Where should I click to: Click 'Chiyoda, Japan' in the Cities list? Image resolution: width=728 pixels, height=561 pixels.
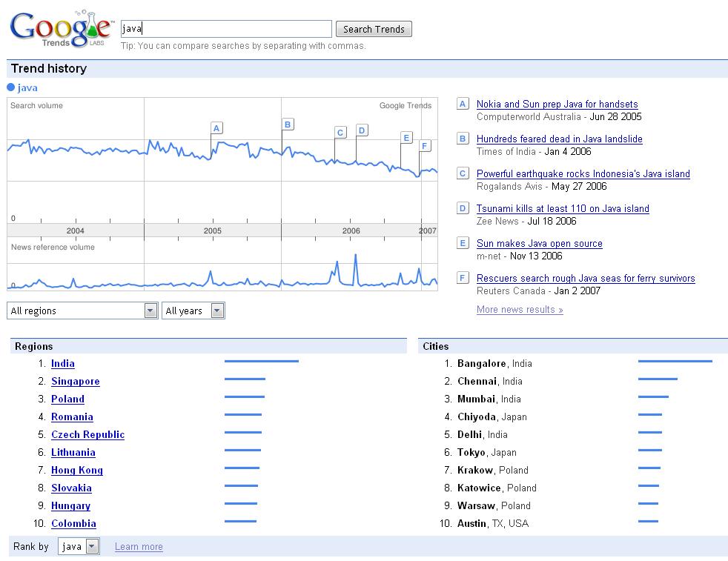pos(492,416)
